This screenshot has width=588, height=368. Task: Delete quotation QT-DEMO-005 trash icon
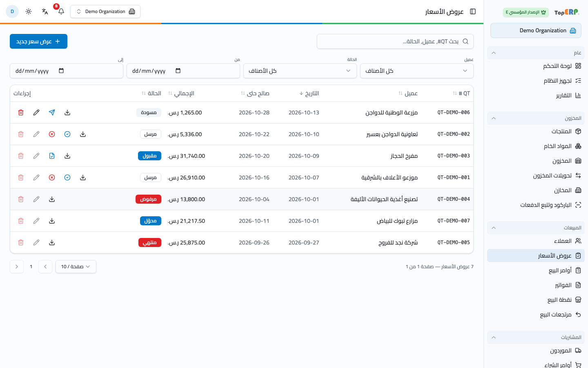pyautogui.click(x=21, y=242)
